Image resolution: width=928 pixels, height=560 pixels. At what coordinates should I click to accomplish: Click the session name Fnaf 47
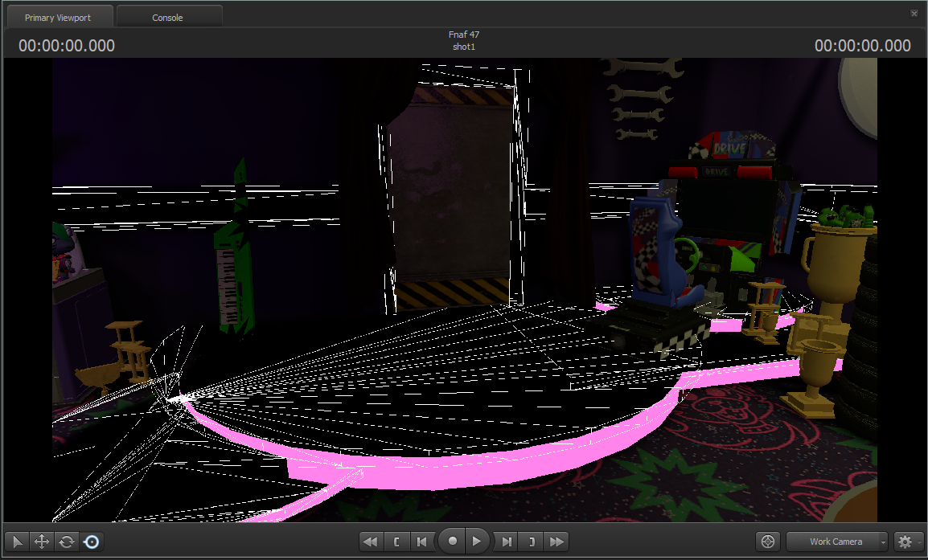[x=464, y=35]
